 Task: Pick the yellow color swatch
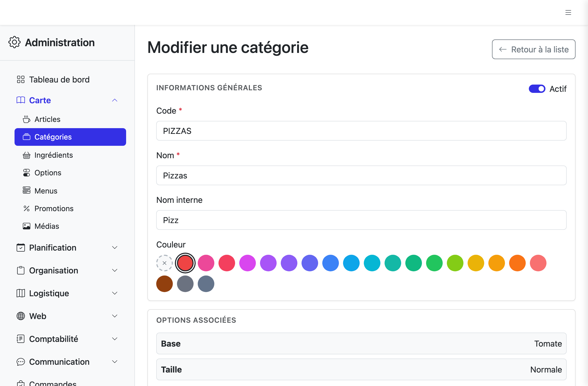[476, 263]
